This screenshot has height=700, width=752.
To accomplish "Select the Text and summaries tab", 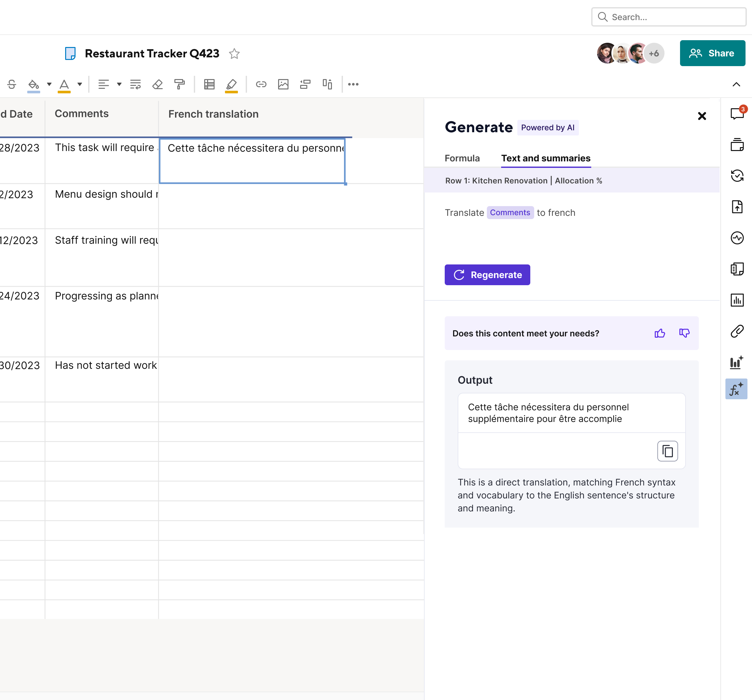I will click(x=546, y=158).
